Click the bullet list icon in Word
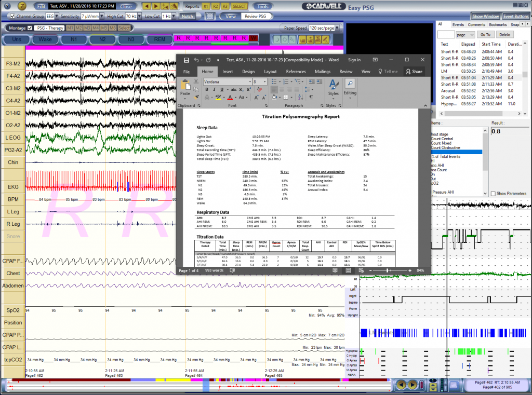The width and height of the screenshot is (532, 395). coord(274,81)
